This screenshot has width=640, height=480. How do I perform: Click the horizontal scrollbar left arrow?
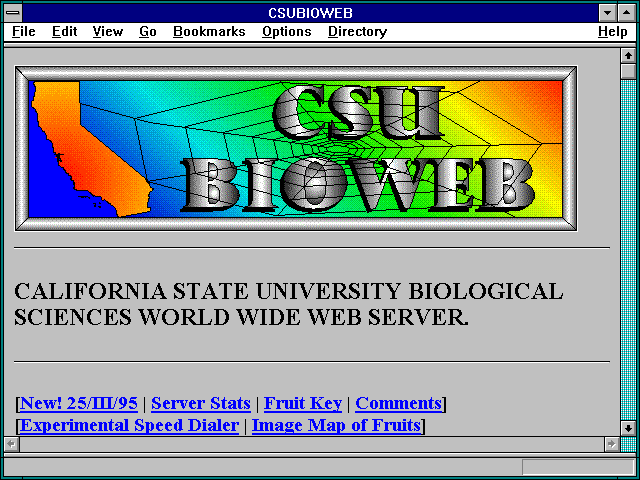11,444
